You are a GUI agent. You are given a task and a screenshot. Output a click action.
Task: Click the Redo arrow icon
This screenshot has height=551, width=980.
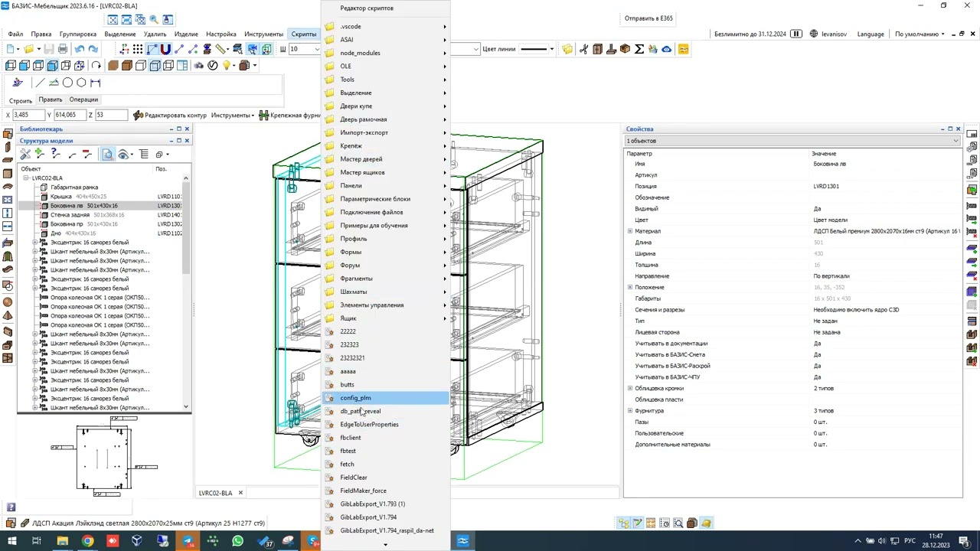tap(93, 49)
